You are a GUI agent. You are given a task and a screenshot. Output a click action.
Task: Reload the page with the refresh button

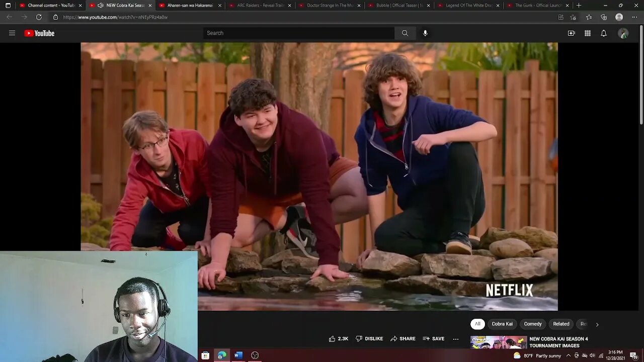[x=39, y=17]
